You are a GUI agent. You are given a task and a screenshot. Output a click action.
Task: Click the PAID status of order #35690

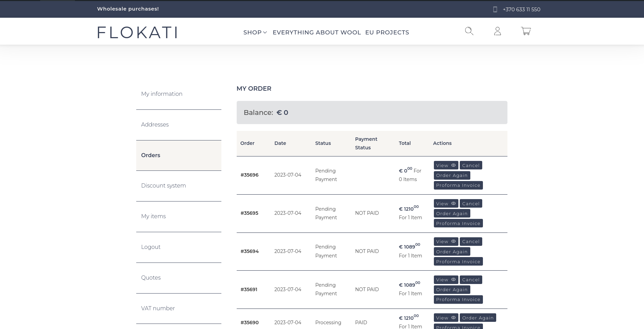coord(361,323)
